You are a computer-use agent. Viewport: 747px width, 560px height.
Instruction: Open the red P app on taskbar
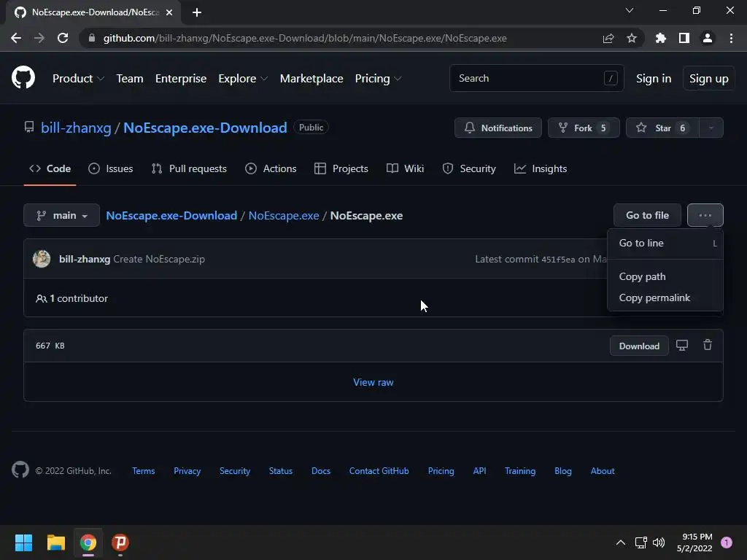click(120, 542)
